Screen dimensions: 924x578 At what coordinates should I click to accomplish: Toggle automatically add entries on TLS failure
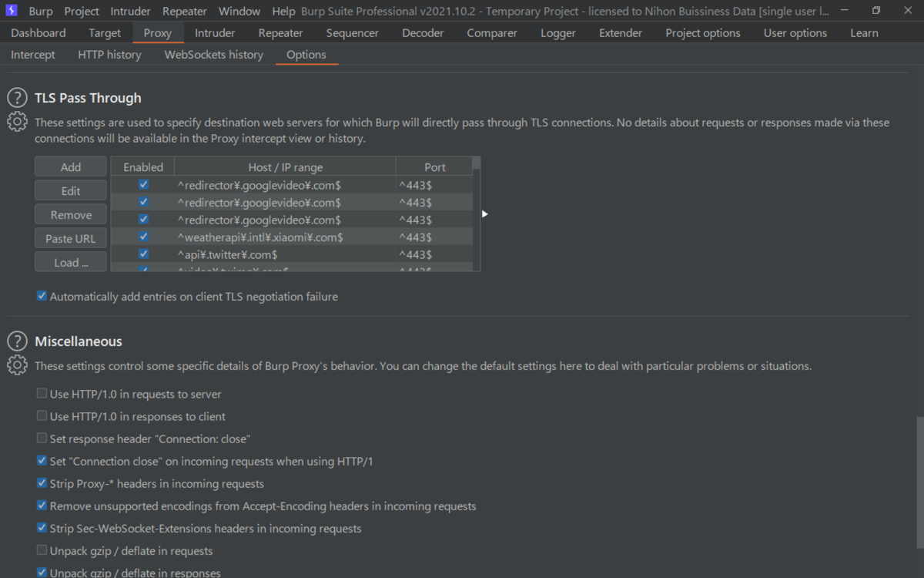click(187, 297)
